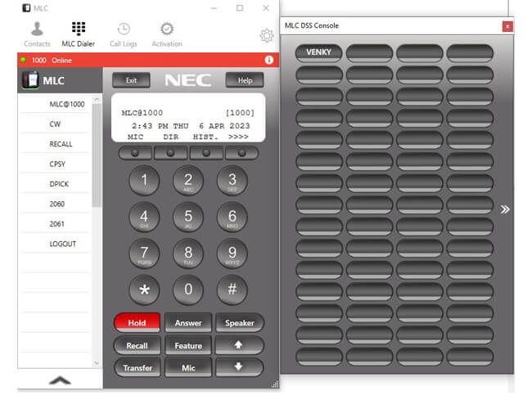This screenshot has height=409, width=532.
Task: Dial digit 9 on the keypad
Action: point(232,254)
